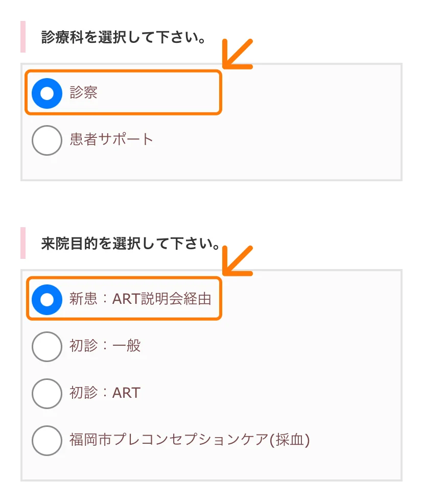Click the 患者サポート option label text
This screenshot has width=423, height=504.
pyautogui.click(x=111, y=139)
